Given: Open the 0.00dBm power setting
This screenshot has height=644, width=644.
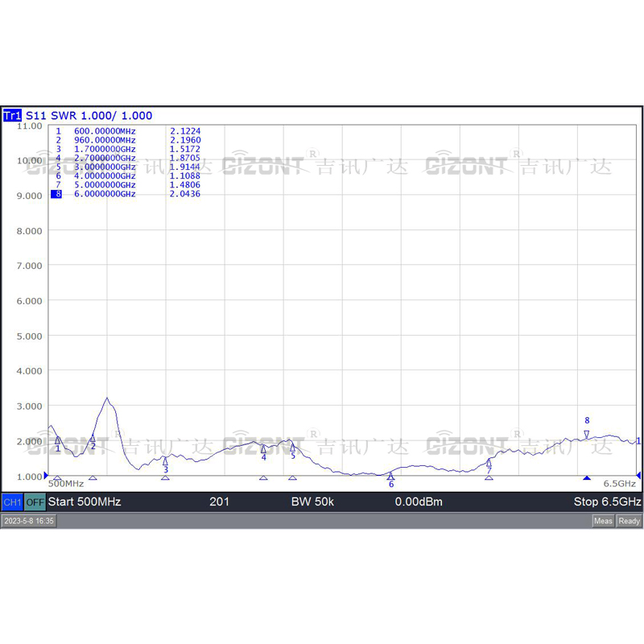Looking at the screenshot, I should [419, 502].
